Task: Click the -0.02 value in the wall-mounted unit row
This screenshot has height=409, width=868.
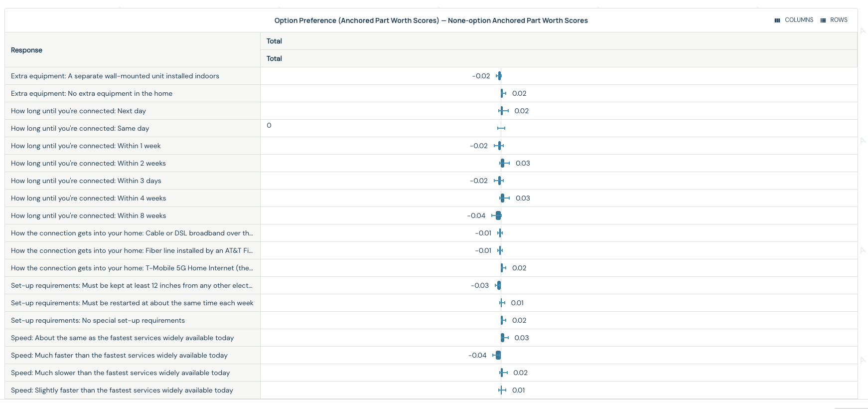Action: point(481,76)
